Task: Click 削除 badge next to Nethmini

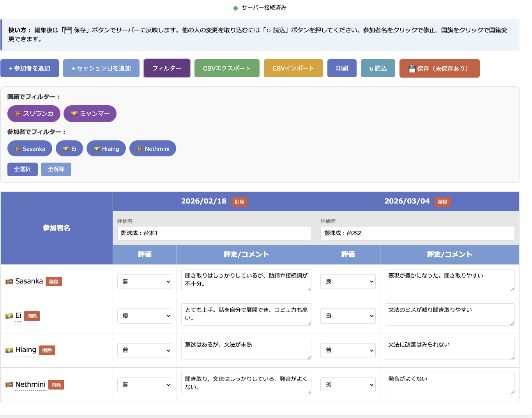Action: pos(56,385)
